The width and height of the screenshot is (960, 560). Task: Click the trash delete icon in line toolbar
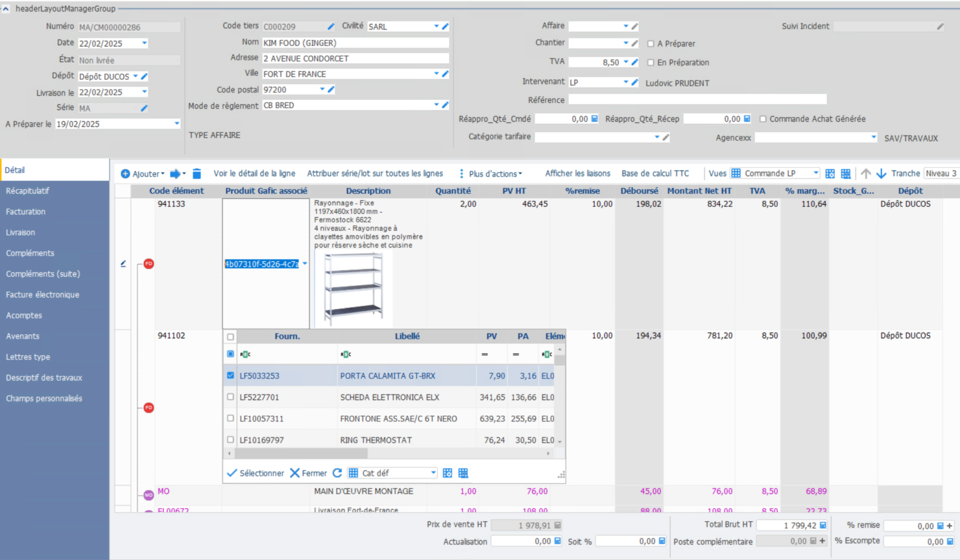click(197, 174)
